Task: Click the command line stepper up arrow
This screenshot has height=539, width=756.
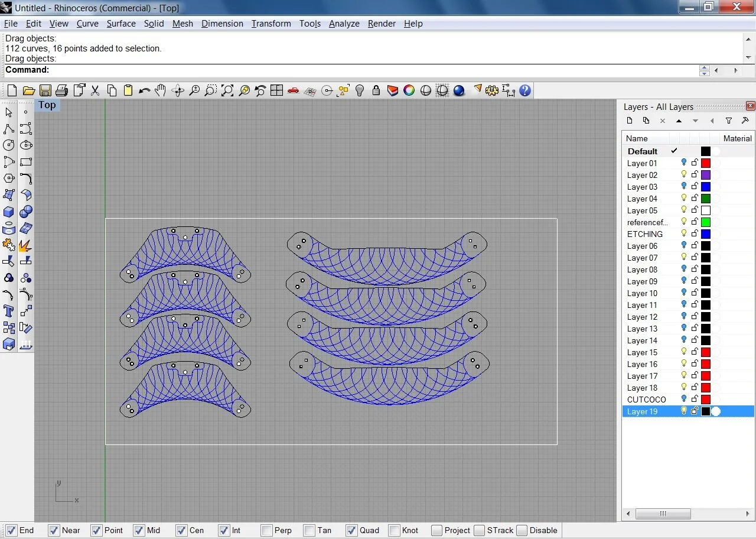Action: click(704, 67)
